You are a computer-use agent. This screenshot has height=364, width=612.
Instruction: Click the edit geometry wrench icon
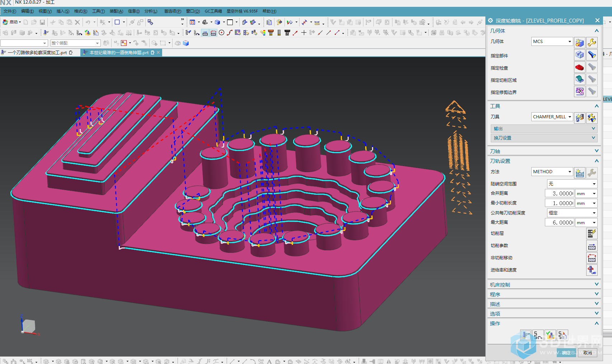(x=592, y=43)
